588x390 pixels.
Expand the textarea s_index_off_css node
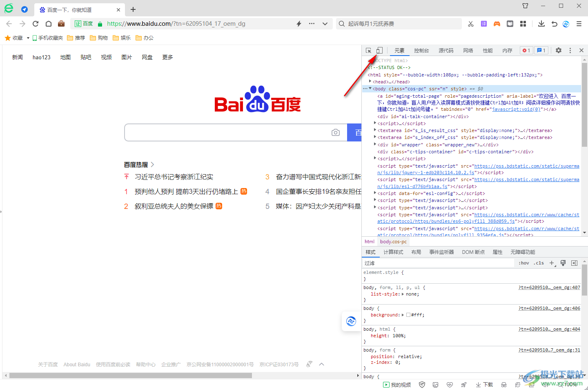coord(375,137)
